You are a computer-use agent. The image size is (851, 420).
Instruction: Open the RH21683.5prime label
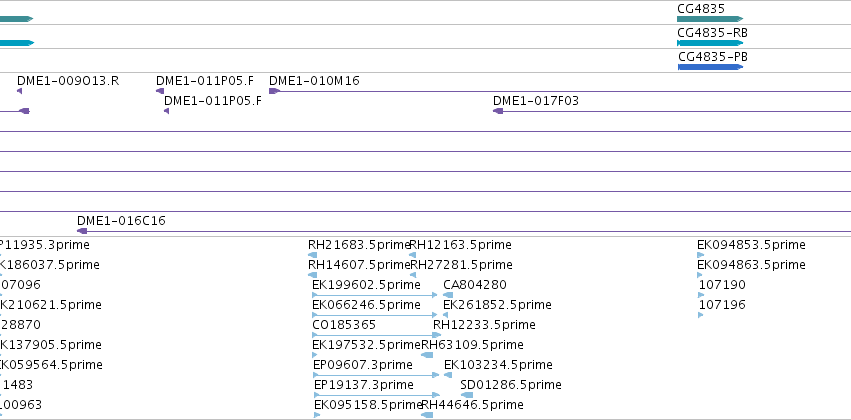[x=359, y=245]
